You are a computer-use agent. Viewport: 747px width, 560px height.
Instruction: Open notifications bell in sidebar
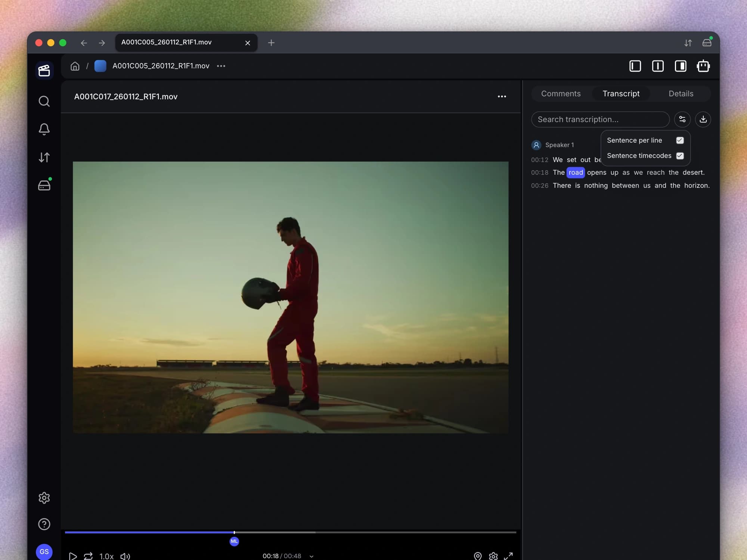tap(44, 129)
